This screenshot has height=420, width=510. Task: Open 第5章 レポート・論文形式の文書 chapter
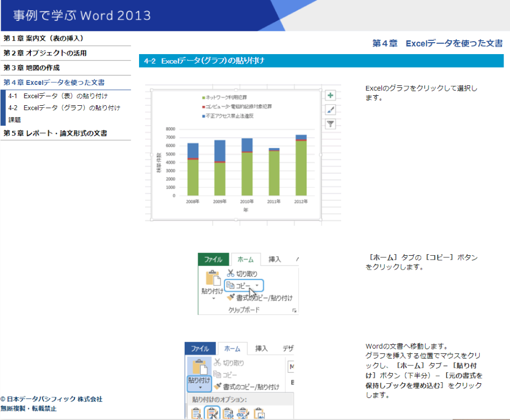[x=66, y=133]
